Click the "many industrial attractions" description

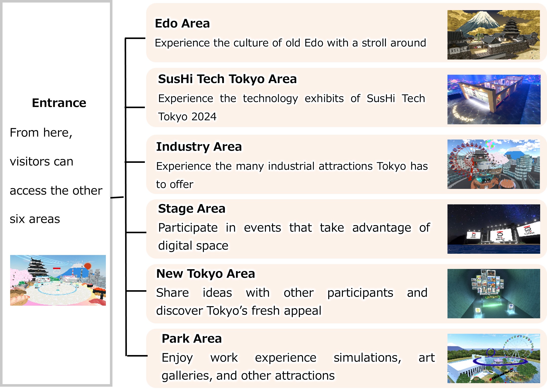292,166
